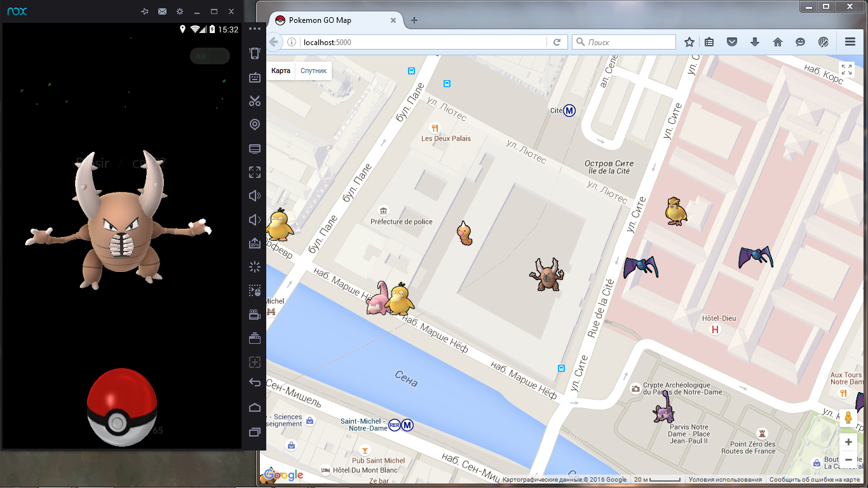Open the Условия использования link
This screenshot has width=868, height=488.
tap(725, 480)
